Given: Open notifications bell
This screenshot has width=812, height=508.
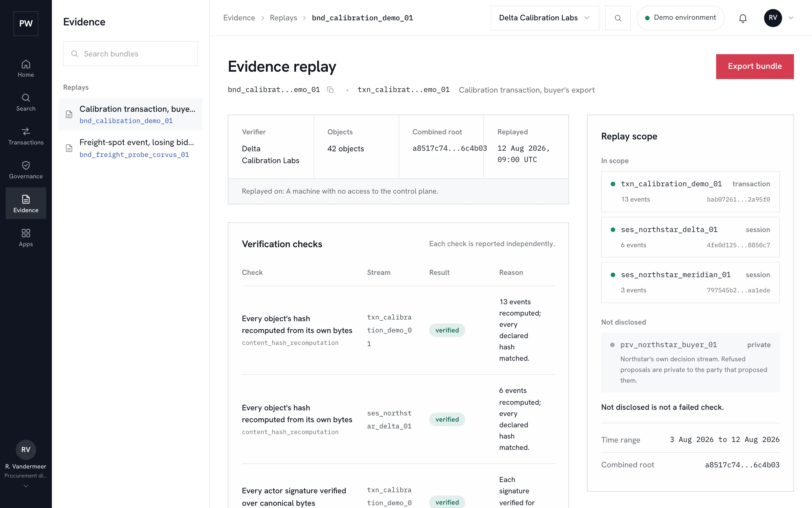Looking at the screenshot, I should click(743, 18).
